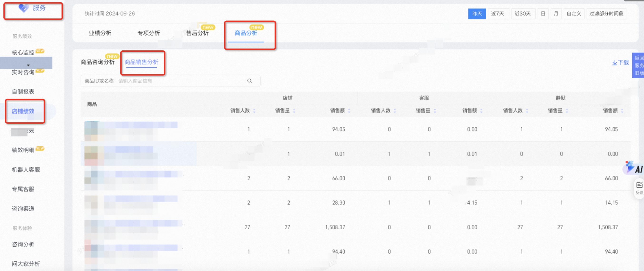Click the 28.30 店铺 sales amount cell
644x271 pixels.
click(x=338, y=203)
